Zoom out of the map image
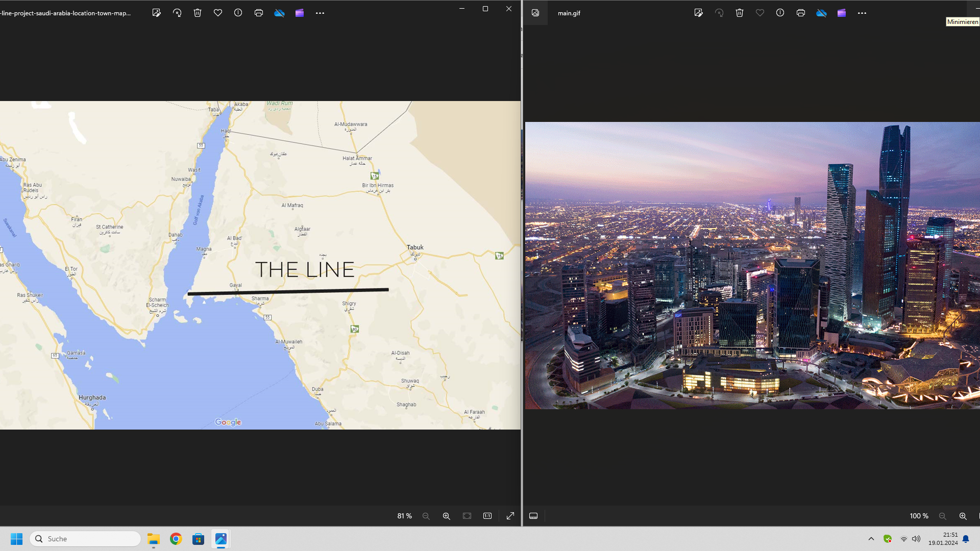 (x=426, y=516)
